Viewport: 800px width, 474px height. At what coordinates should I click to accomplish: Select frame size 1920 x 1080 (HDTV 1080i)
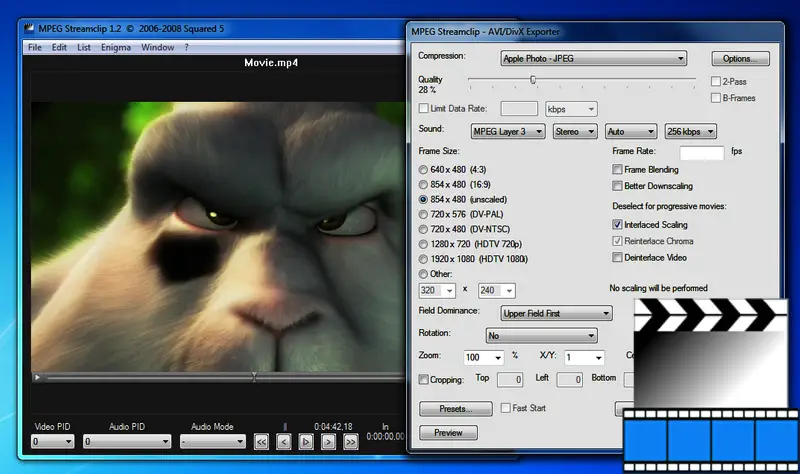pyautogui.click(x=423, y=259)
